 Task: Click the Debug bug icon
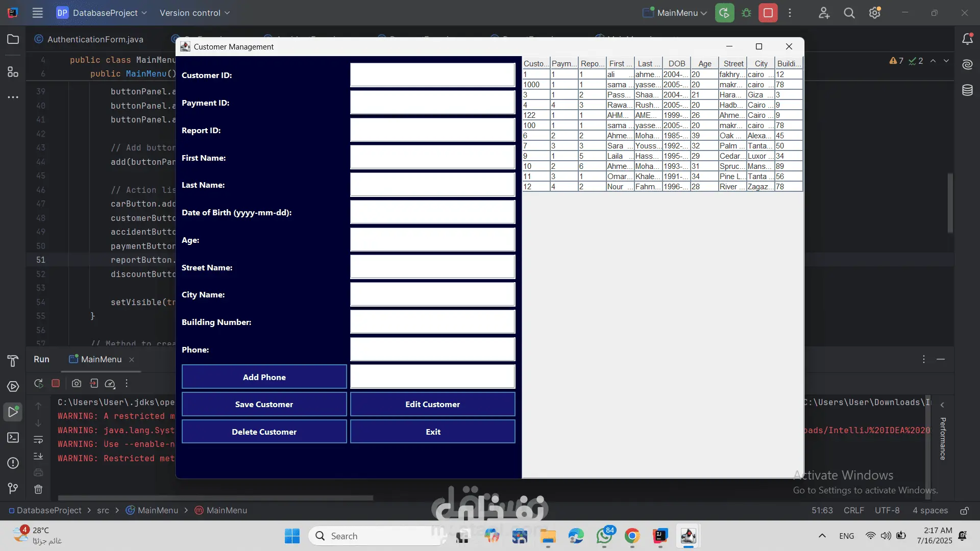(746, 13)
